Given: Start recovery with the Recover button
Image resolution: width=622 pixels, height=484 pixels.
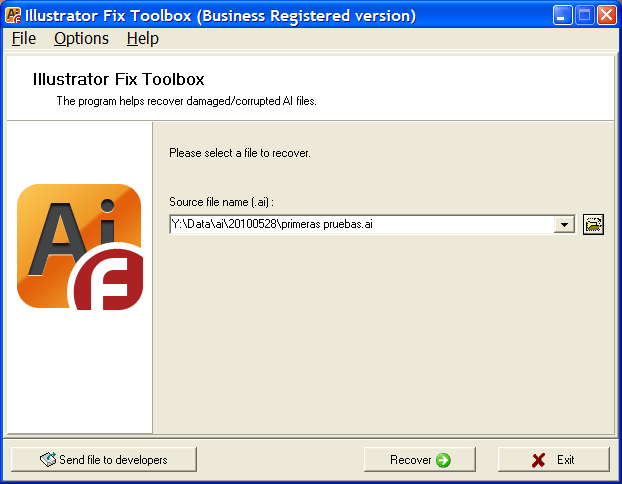Looking at the screenshot, I should (420, 460).
